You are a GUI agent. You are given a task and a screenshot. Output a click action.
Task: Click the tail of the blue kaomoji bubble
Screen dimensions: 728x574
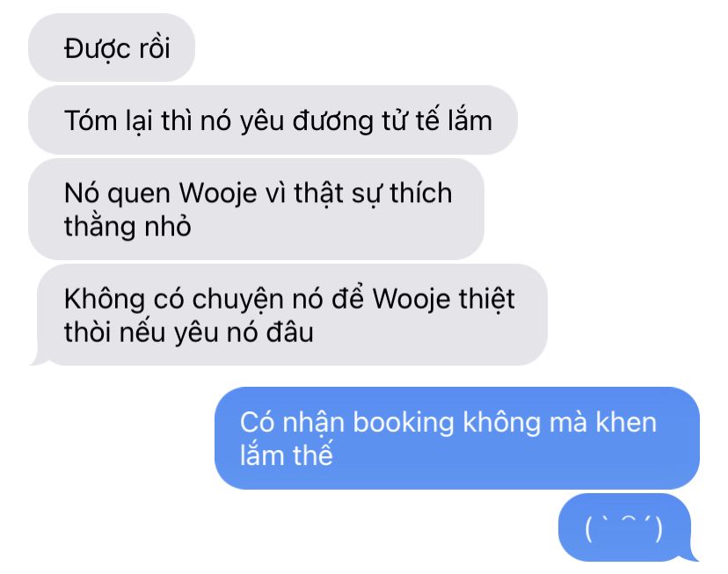[x=693, y=555]
